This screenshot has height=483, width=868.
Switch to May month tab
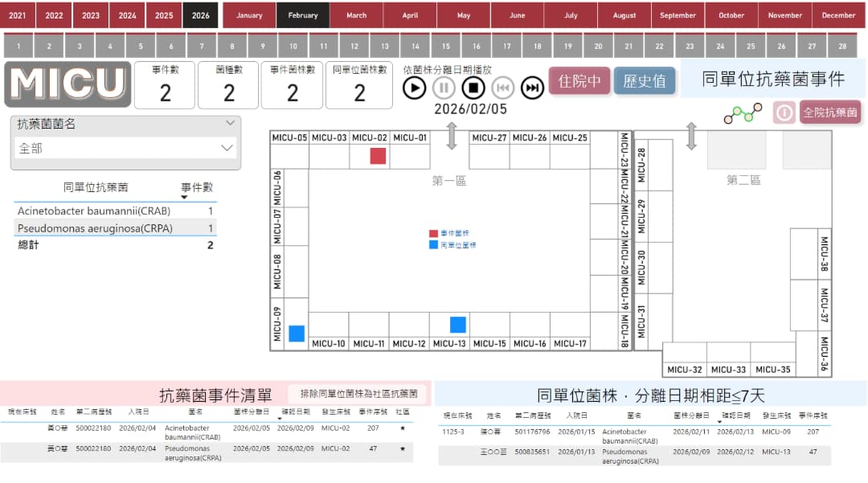click(x=464, y=15)
